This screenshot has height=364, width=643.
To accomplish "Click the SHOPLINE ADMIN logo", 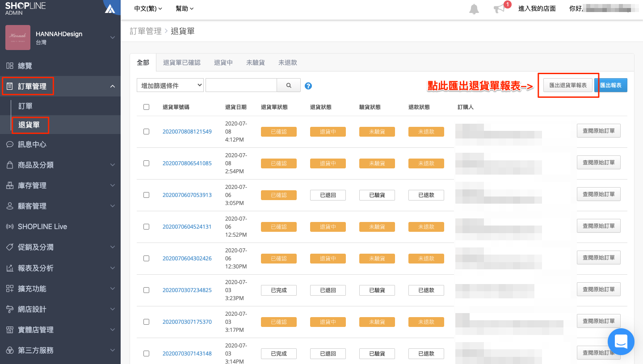I will pyautogui.click(x=25, y=8).
